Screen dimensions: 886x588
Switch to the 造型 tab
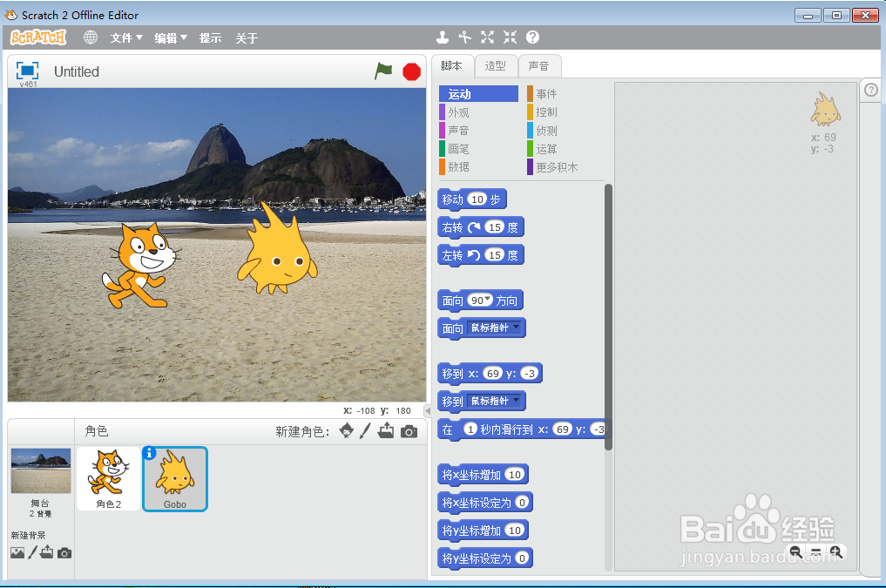click(x=496, y=66)
